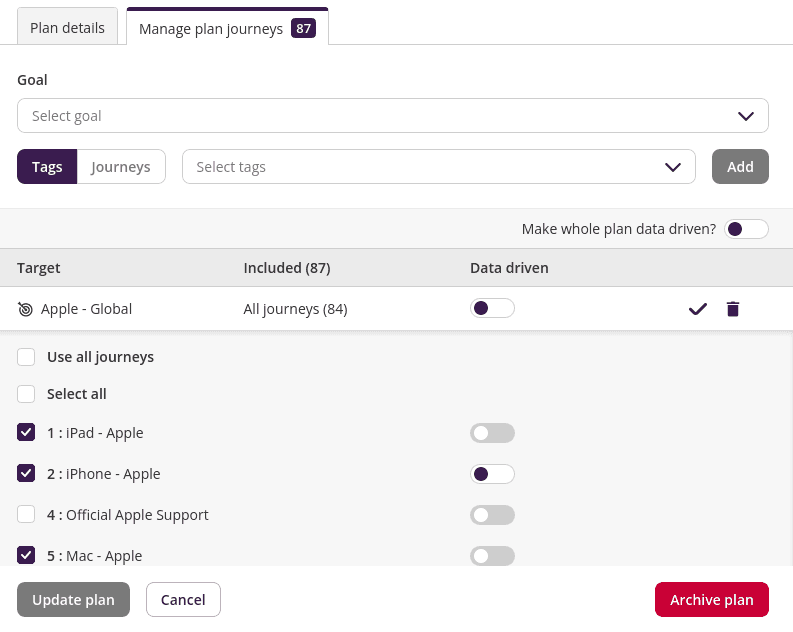
Task: Check the Select all checkbox
Action: 26,394
